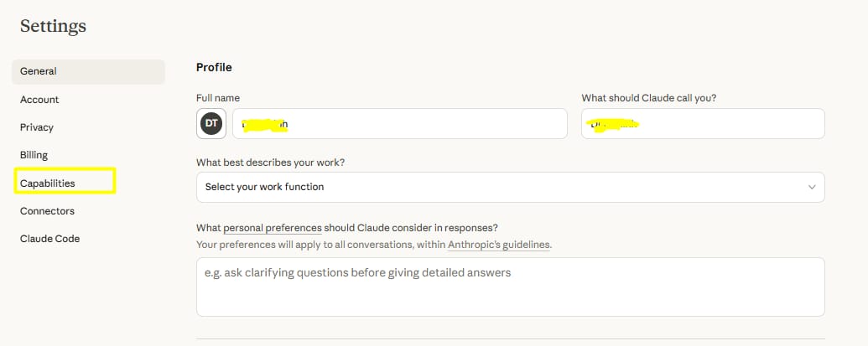Click into the personal preferences text area
This screenshot has width=868, height=346.
click(511, 287)
